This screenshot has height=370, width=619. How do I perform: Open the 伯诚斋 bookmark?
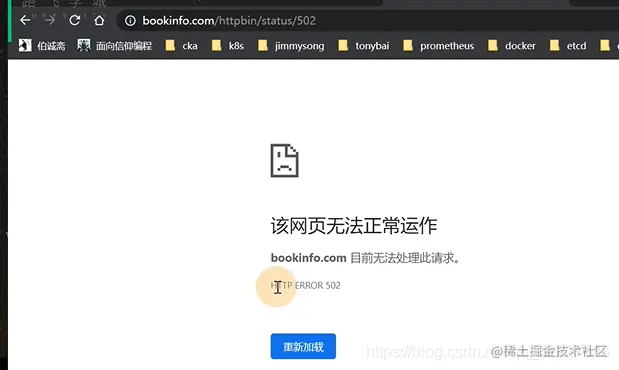click(42, 46)
